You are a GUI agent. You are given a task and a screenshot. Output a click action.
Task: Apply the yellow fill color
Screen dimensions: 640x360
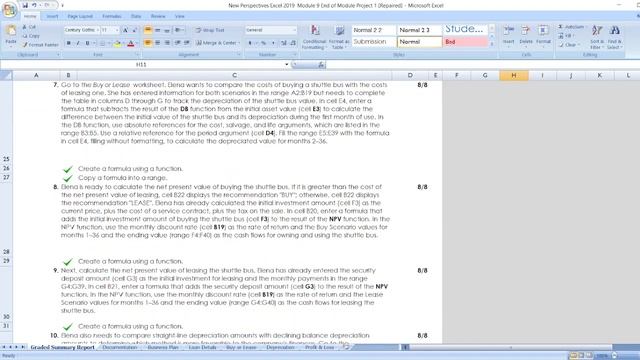point(117,43)
